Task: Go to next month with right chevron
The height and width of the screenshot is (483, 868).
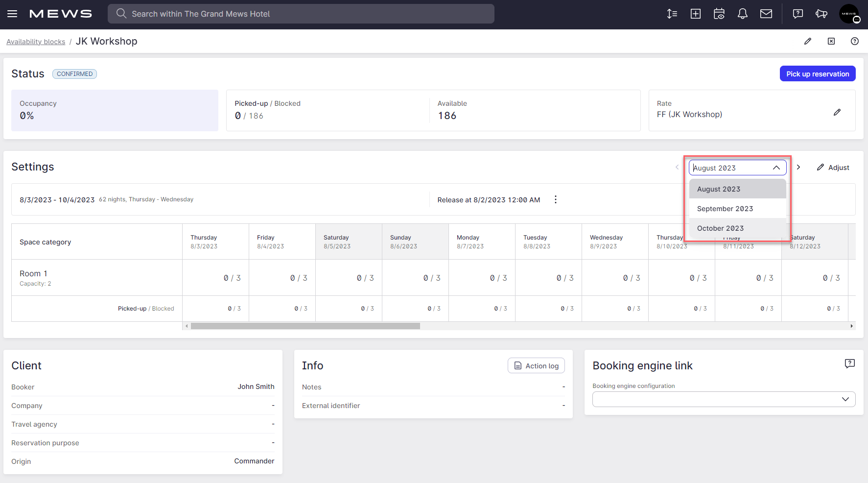Action: coord(798,167)
